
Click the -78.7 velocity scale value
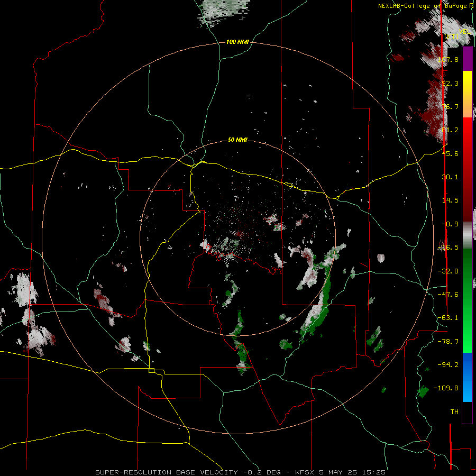pyautogui.click(x=448, y=342)
